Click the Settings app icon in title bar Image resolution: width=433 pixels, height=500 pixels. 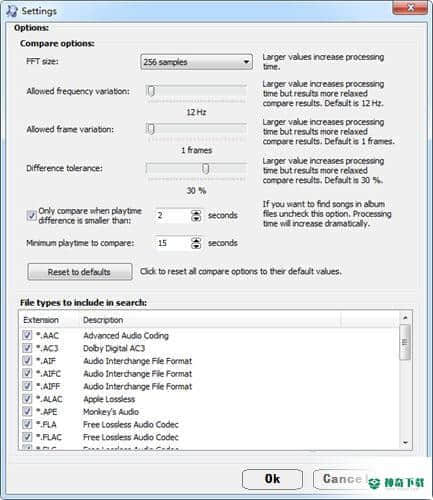pyautogui.click(x=12, y=11)
